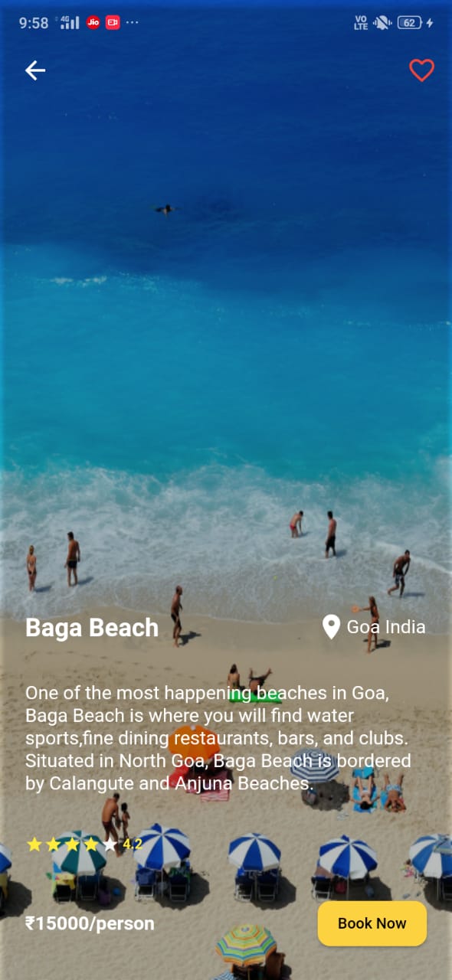Tap the ₹15000/person price text
Viewport: 452px width, 980px height.
(90, 924)
